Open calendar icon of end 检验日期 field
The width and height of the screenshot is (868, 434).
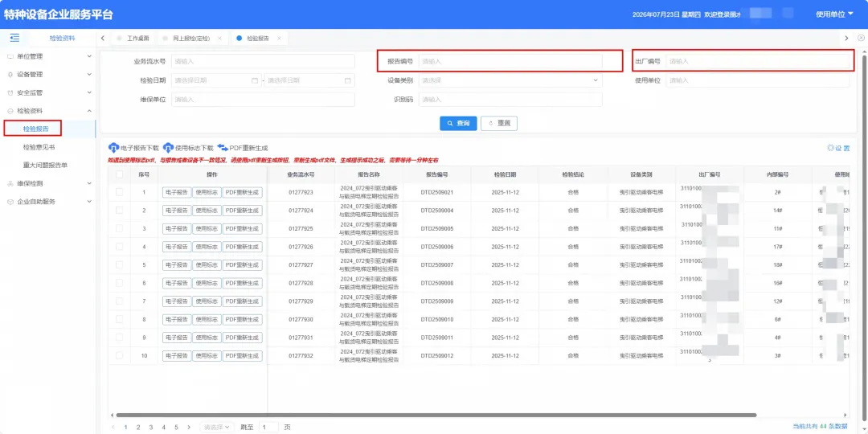click(348, 80)
